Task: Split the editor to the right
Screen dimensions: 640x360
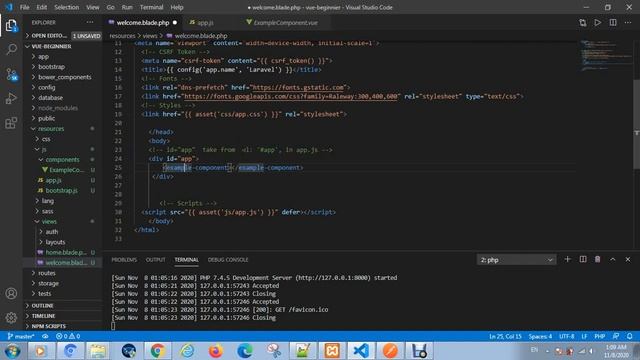Action: [613, 23]
